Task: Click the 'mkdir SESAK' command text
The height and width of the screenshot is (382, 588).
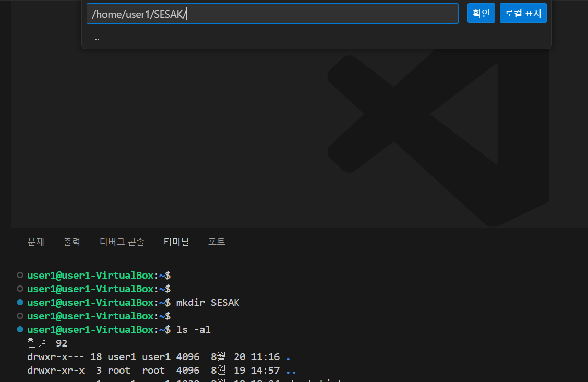Action: [208, 303]
